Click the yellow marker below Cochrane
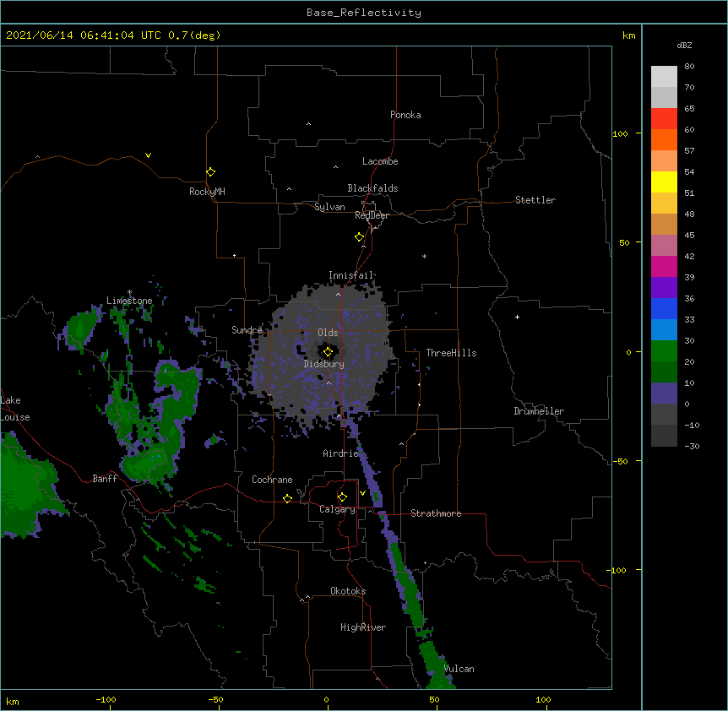 287,498
